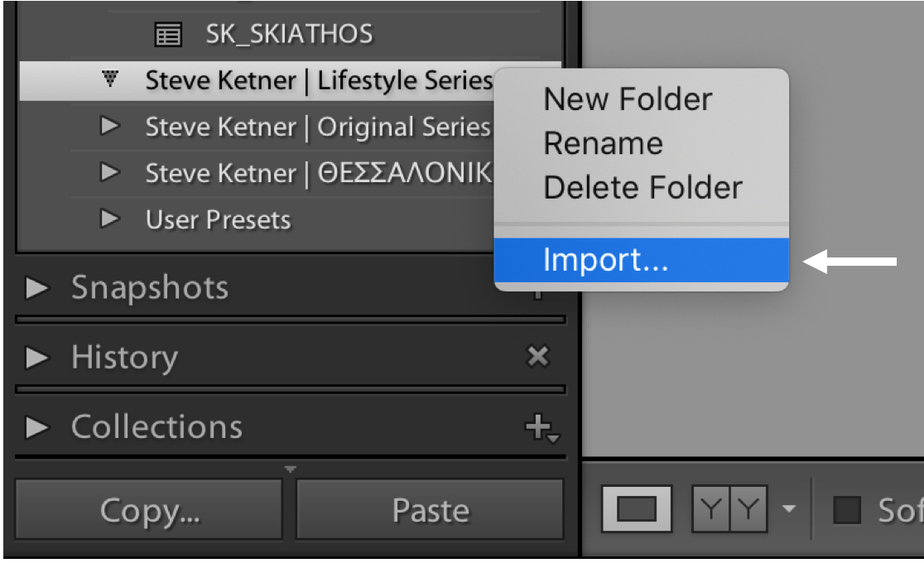
Task: Click the Collections plus icon
Action: (x=541, y=427)
